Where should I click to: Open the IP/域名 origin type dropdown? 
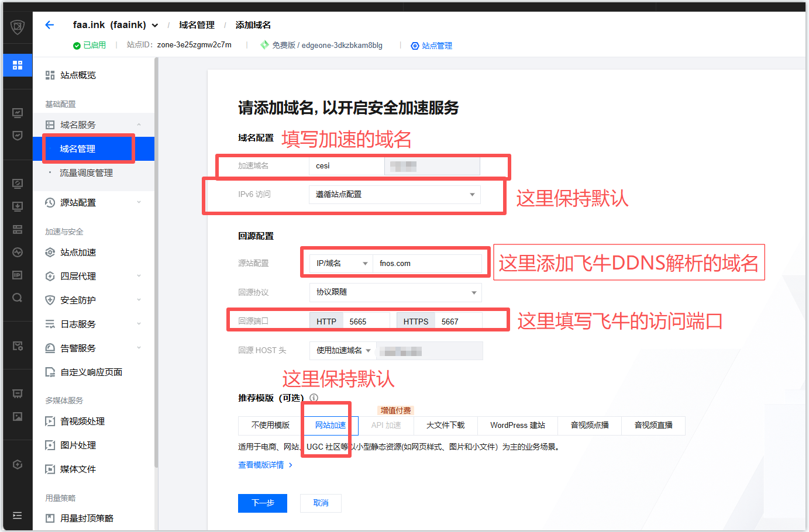(x=341, y=264)
